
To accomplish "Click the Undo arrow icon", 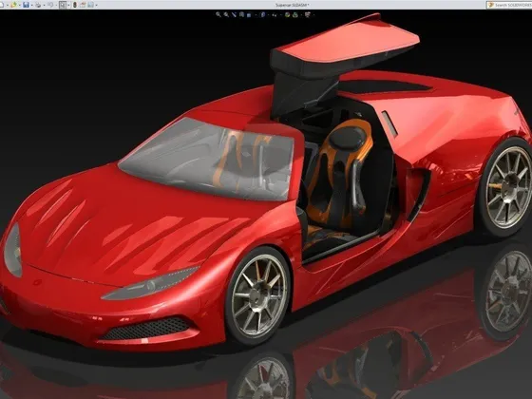I will [50, 5].
